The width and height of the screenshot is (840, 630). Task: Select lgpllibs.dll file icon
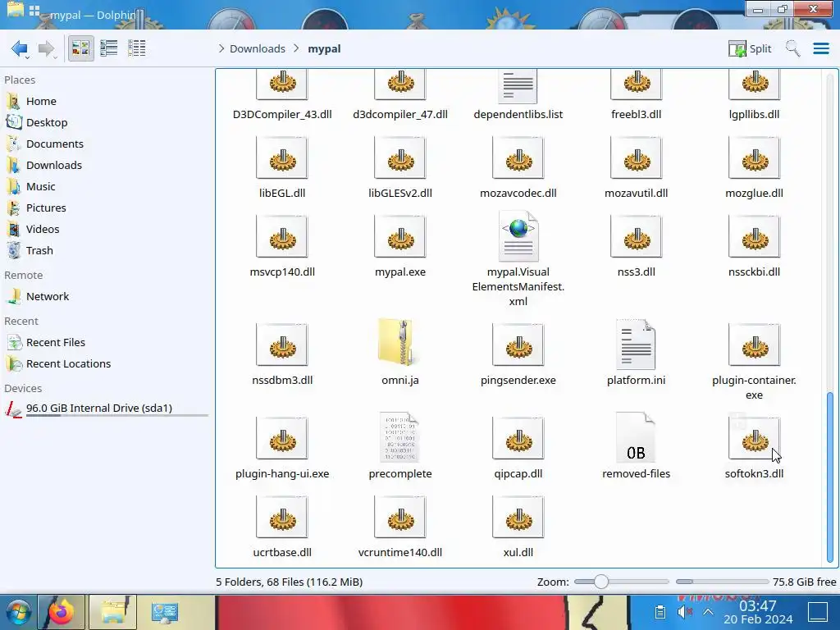(x=755, y=84)
